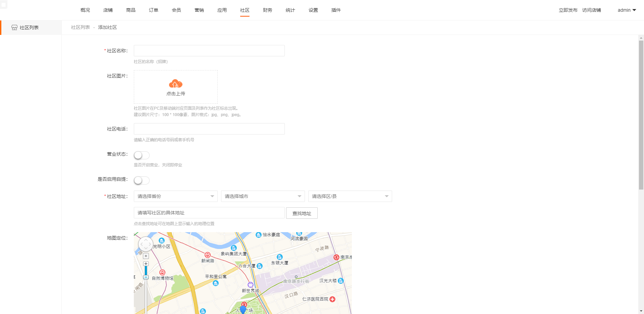The image size is (644, 314).
Task: Click the 社区名称 input field
Action: (x=209, y=51)
